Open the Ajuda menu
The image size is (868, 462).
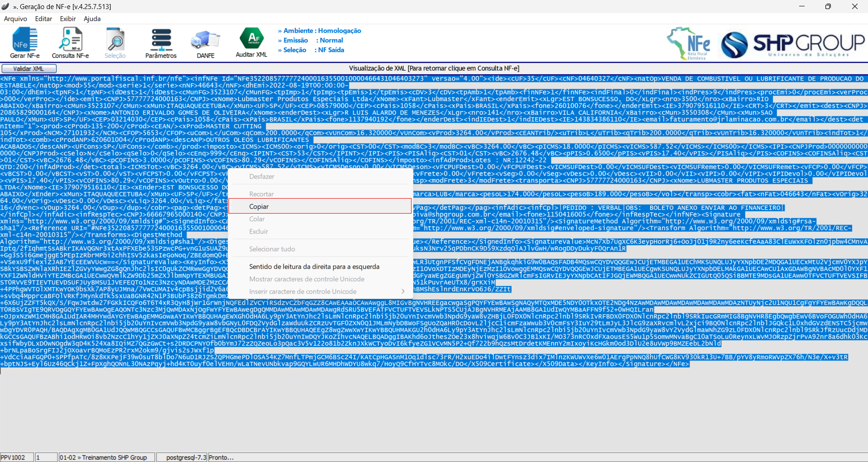pyautogui.click(x=92, y=19)
